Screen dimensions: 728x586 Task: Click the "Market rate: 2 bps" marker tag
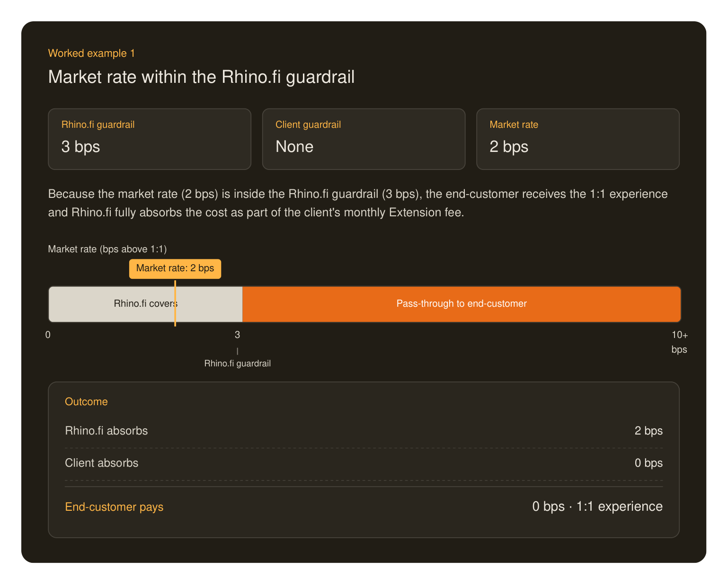coord(175,268)
